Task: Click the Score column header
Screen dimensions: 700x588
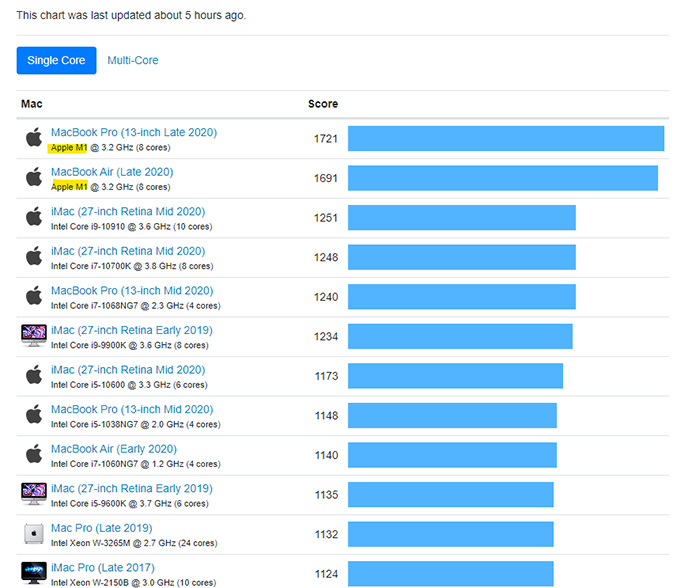Action: tap(323, 104)
